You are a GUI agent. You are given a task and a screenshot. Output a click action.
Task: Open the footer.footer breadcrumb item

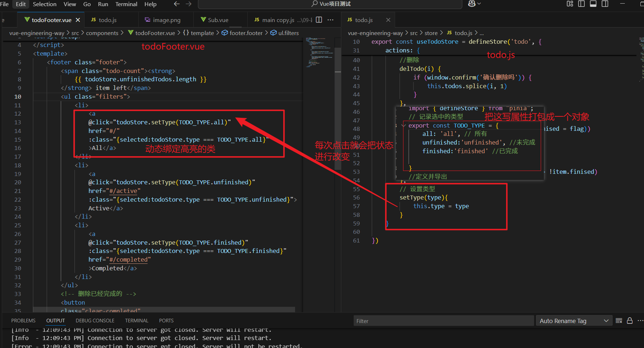pyautogui.click(x=242, y=33)
